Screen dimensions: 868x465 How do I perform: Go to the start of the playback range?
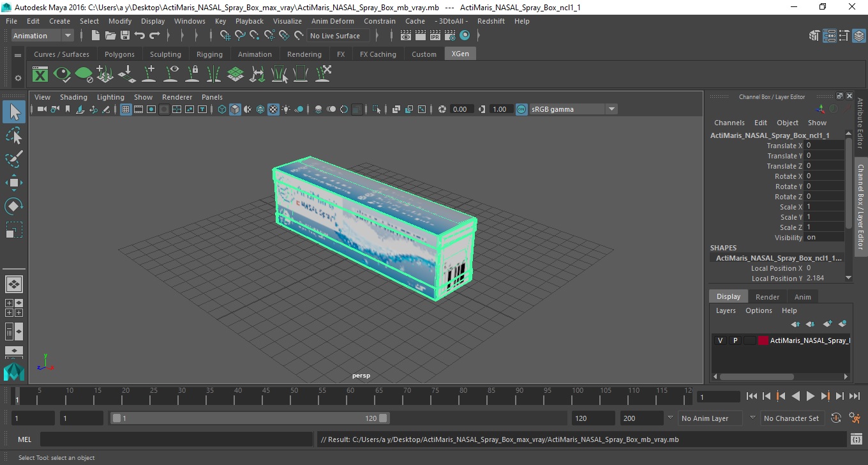coord(752,397)
